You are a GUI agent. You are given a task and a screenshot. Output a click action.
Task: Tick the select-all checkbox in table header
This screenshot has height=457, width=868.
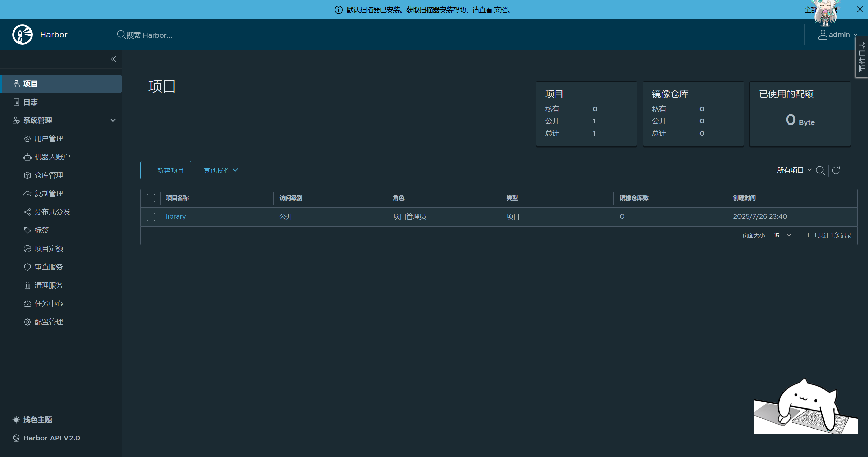(151, 198)
